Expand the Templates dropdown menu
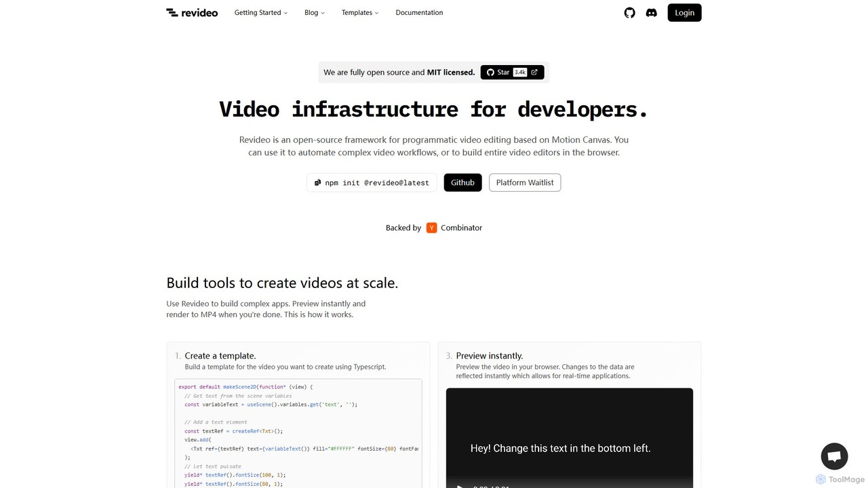The height and width of the screenshot is (488, 868). [360, 12]
